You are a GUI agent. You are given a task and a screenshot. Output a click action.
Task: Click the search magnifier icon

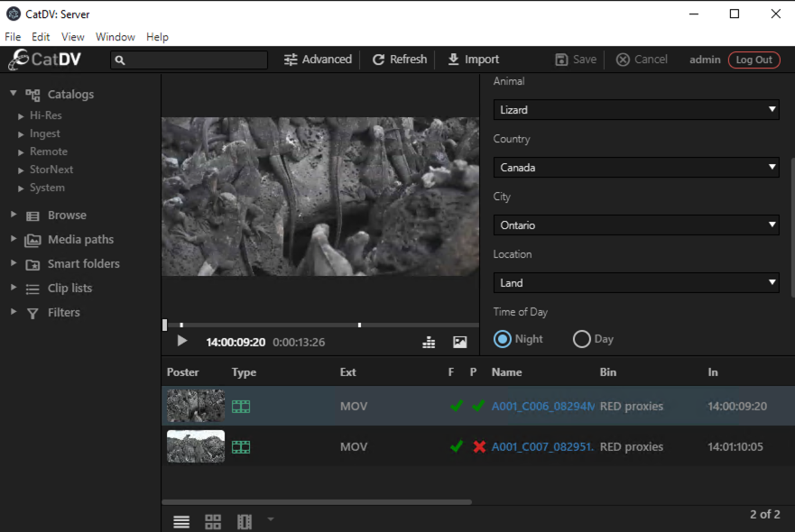click(120, 60)
